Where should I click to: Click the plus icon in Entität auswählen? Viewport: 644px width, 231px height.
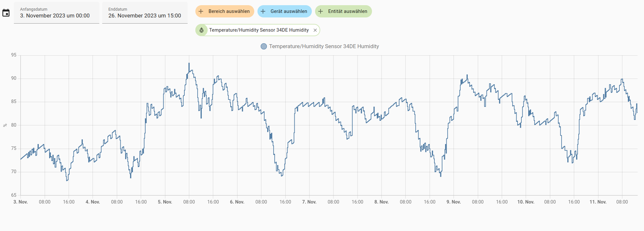point(321,11)
